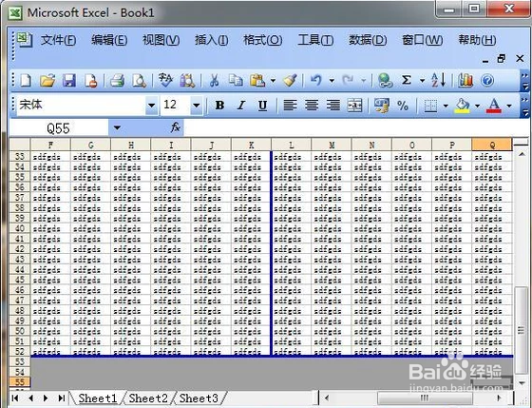532x408 pixels.
Task: Select the column Q header
Action: click(x=492, y=146)
